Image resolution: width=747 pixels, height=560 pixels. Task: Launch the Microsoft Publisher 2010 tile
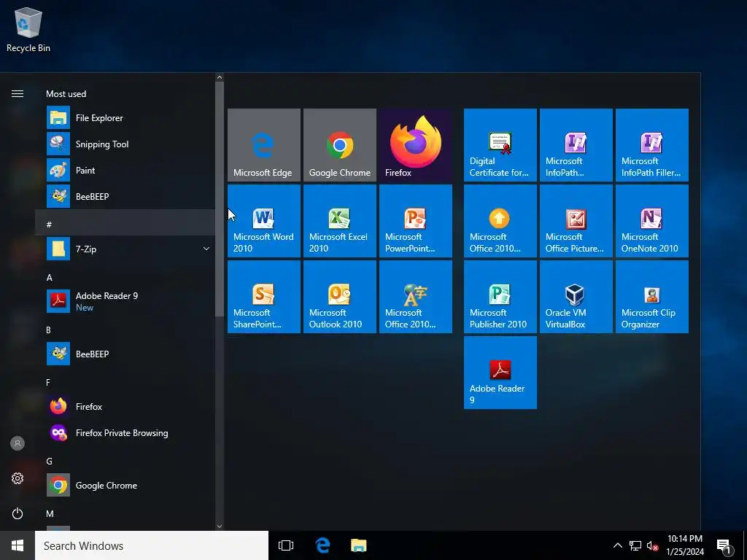click(500, 296)
